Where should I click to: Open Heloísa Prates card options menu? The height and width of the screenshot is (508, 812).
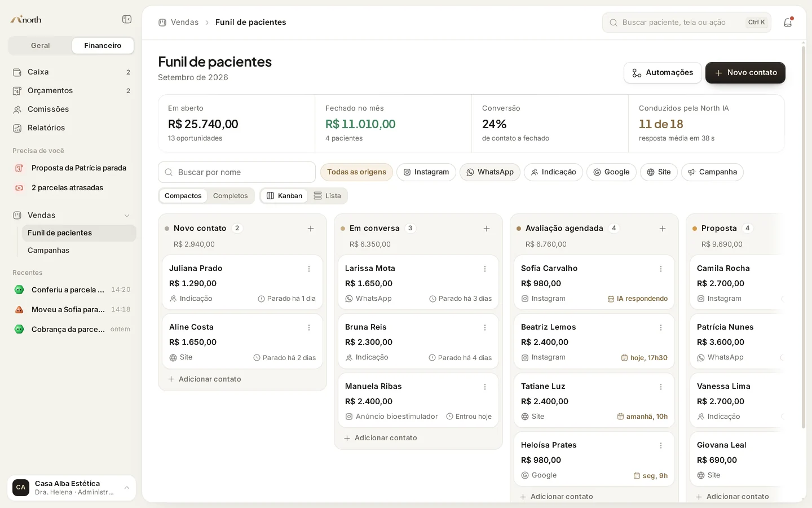661,445
